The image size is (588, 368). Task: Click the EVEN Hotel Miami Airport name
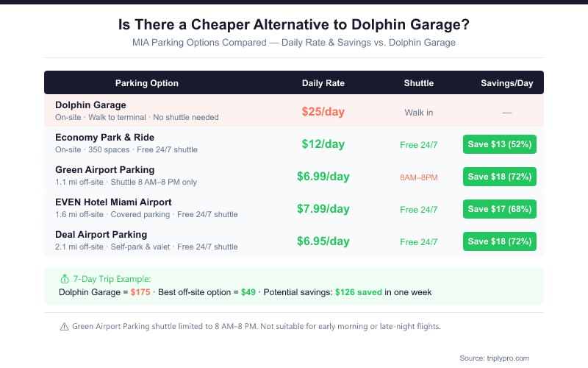pos(113,202)
